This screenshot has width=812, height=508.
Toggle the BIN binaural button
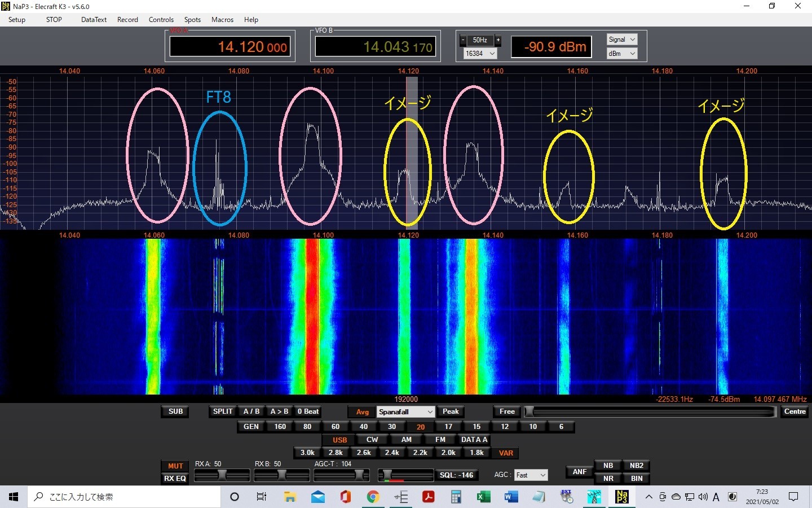point(637,478)
